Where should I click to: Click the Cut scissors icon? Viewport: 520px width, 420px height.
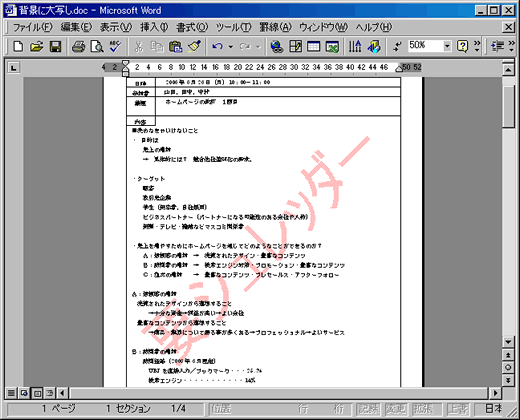(x=138, y=46)
